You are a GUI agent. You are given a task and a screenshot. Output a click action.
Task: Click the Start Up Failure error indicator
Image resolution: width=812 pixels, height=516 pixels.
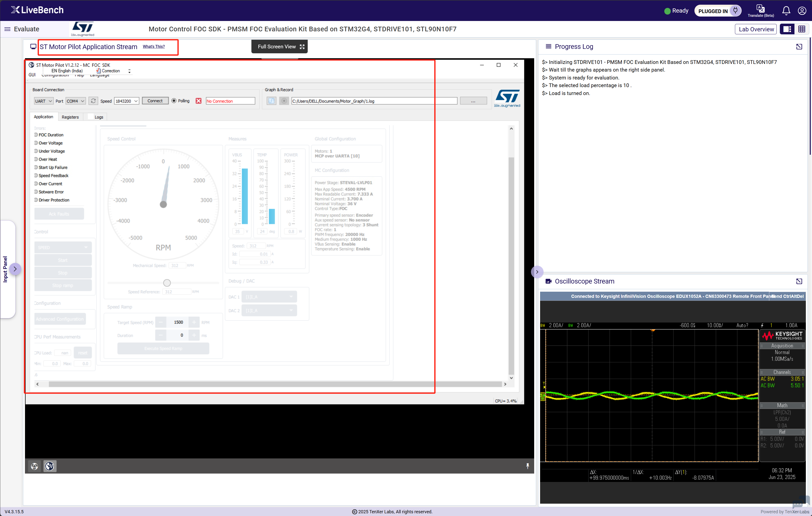tap(36, 167)
